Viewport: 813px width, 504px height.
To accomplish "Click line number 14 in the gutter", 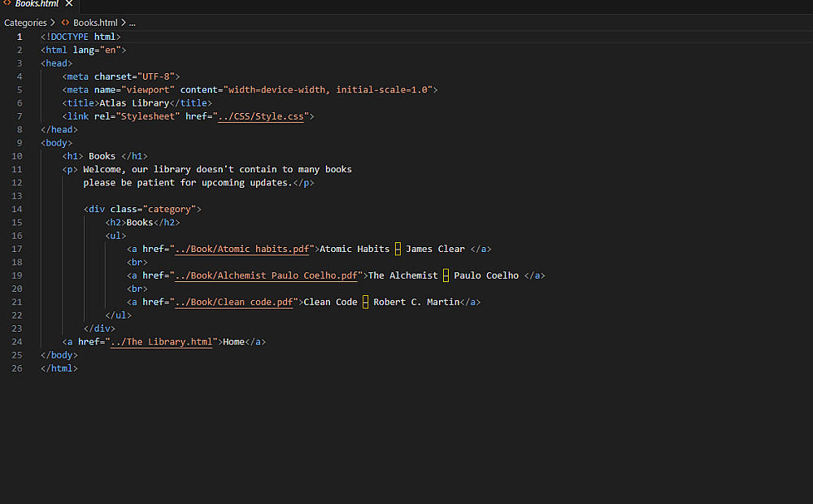I will (18, 209).
